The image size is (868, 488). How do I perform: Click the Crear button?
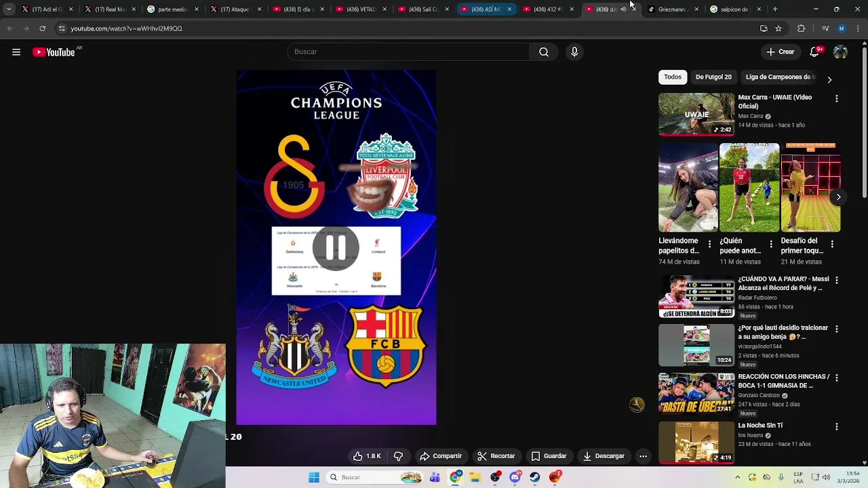click(x=780, y=52)
